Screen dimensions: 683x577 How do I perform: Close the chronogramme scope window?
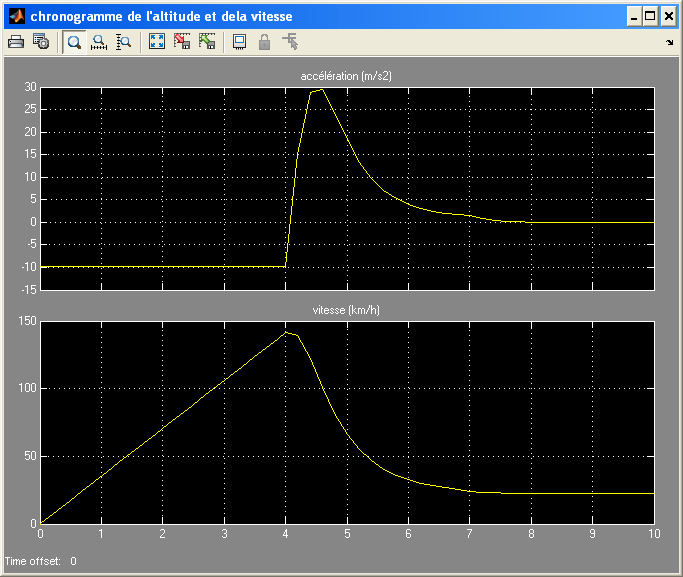point(669,17)
